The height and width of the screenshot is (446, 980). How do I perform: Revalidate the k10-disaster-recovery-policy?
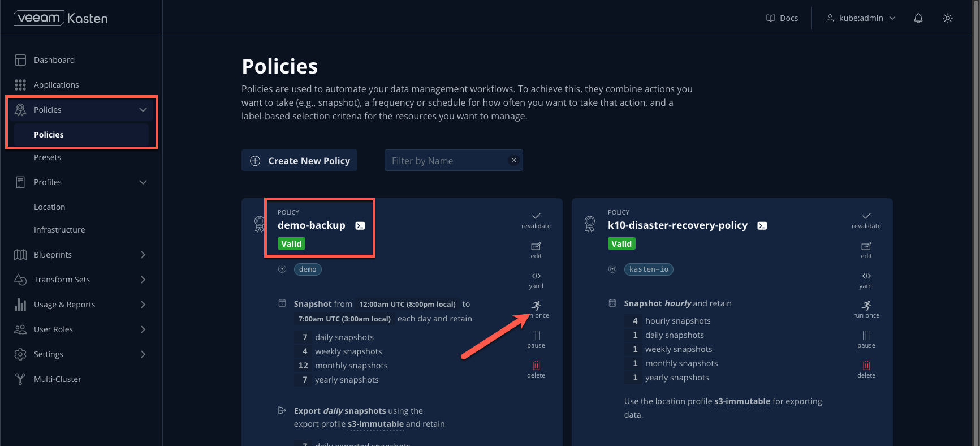tap(866, 220)
